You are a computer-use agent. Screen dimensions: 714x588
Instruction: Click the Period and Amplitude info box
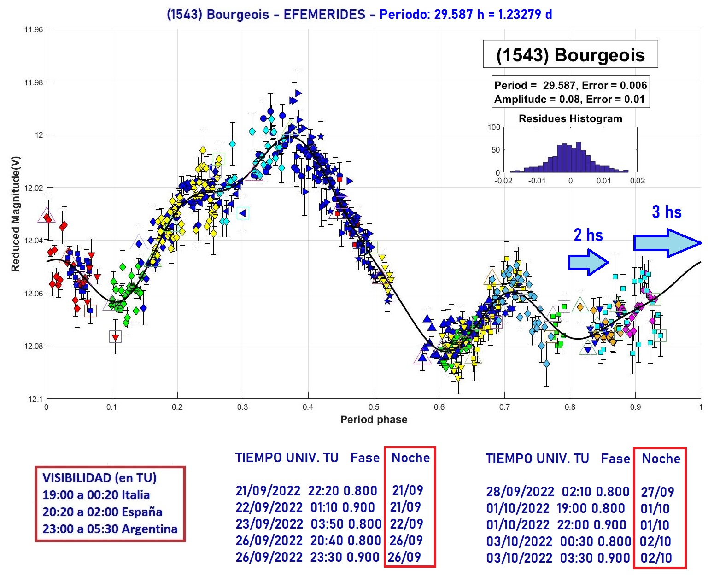[x=570, y=92]
